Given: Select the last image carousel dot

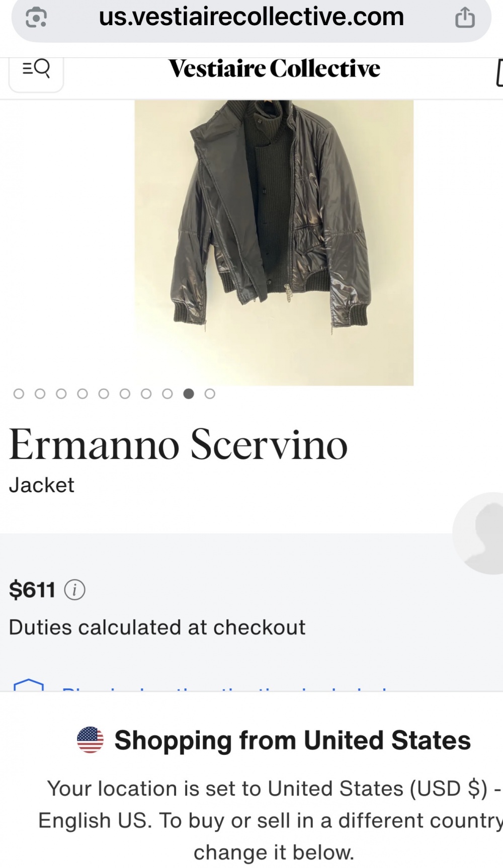Looking at the screenshot, I should point(210,393).
